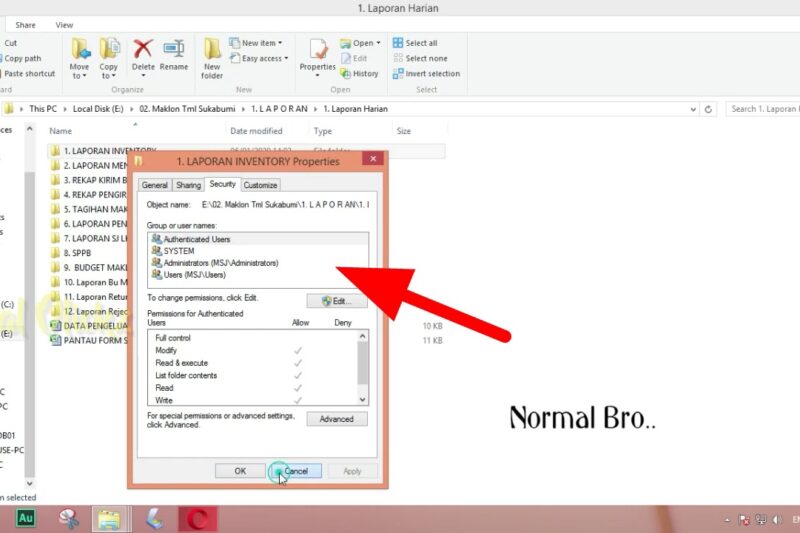Open Adobe Audition from the taskbar

coord(26,518)
